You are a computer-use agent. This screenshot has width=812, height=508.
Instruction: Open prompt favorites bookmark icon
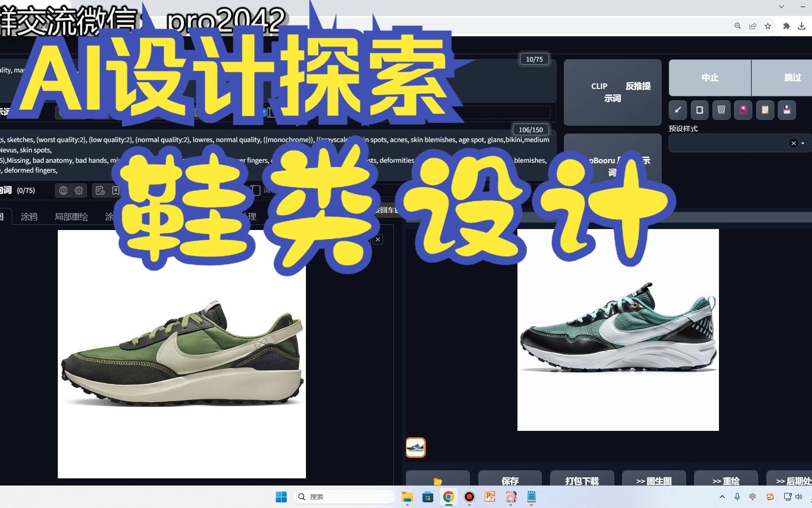[x=116, y=190]
